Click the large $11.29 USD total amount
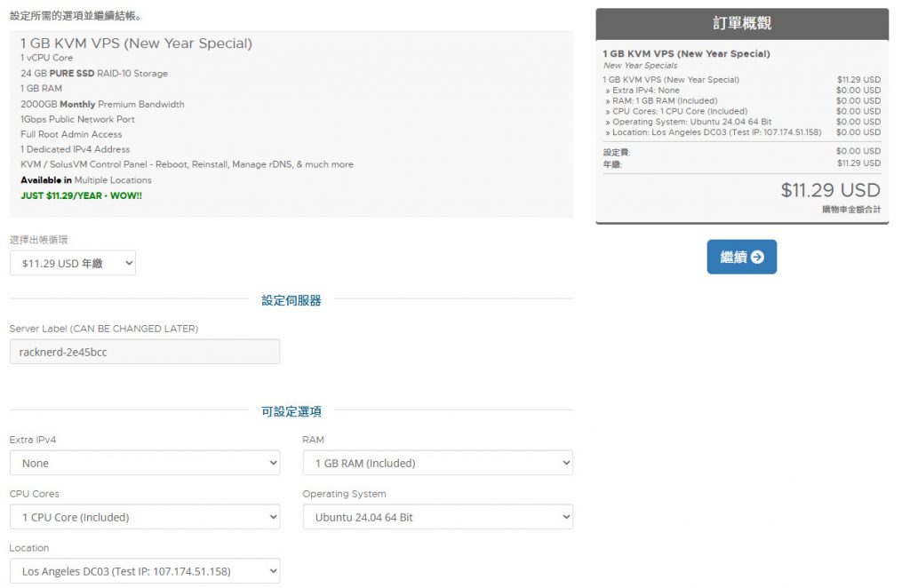 click(x=830, y=190)
